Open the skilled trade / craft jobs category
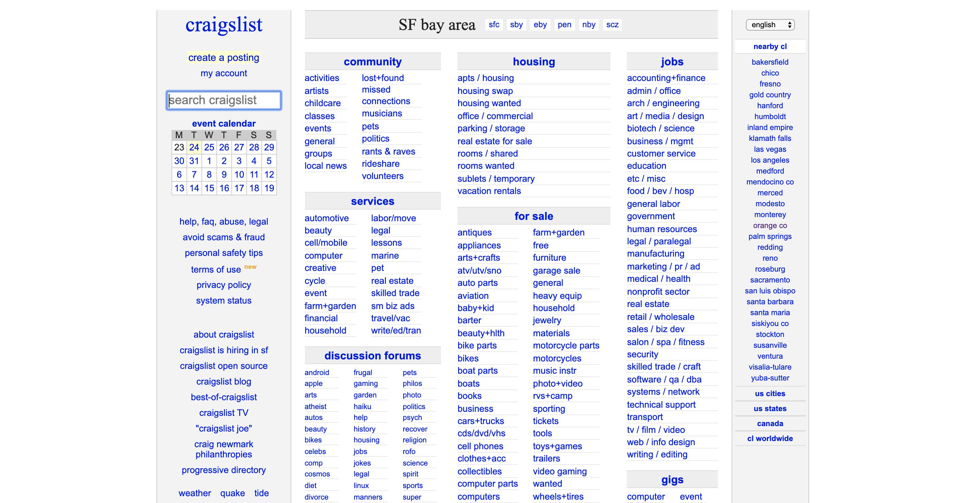This screenshot has height=503, width=980. pos(664,367)
